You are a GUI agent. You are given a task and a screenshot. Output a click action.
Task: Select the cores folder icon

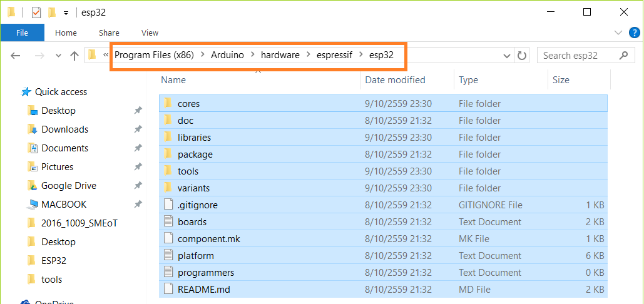pos(168,103)
